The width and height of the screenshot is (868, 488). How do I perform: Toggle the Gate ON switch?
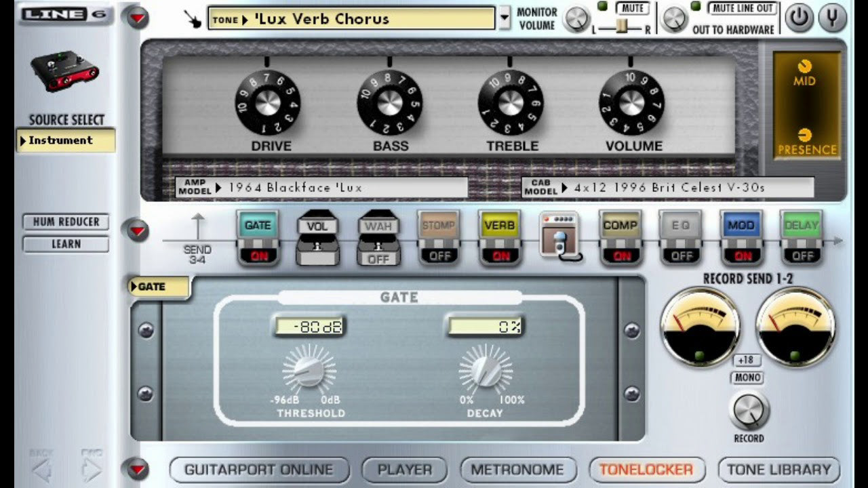(258, 256)
